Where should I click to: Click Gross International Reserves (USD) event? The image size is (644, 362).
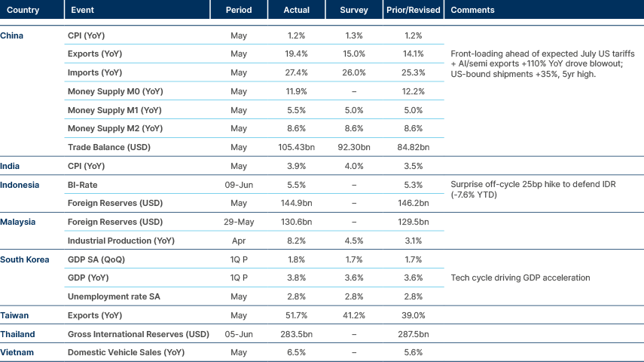tap(138, 334)
